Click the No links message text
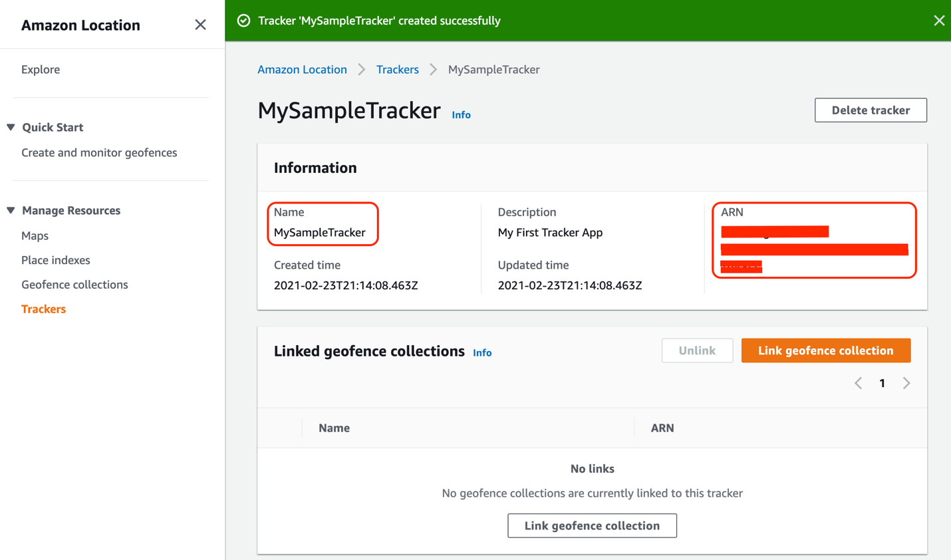 point(592,469)
